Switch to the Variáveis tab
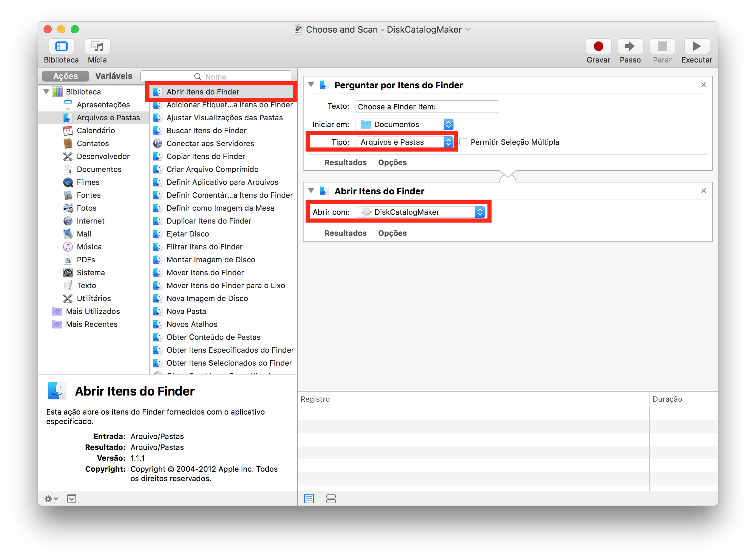The height and width of the screenshot is (560, 756). pos(114,76)
